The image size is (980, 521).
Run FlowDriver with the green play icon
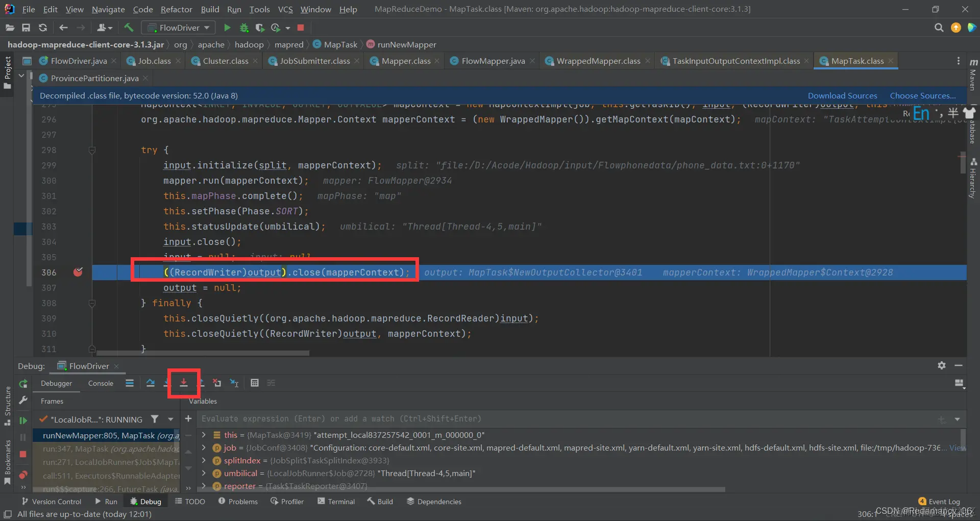227,28
